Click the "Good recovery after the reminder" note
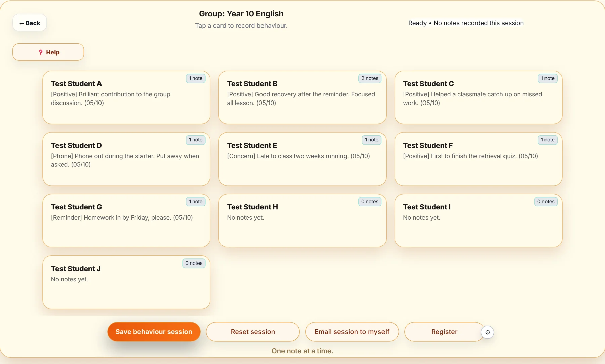Image resolution: width=605 pixels, height=364 pixels. [301, 99]
